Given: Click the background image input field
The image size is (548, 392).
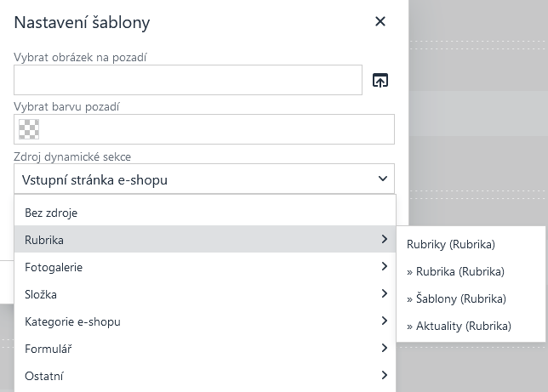Looking at the screenshot, I should click(188, 80).
